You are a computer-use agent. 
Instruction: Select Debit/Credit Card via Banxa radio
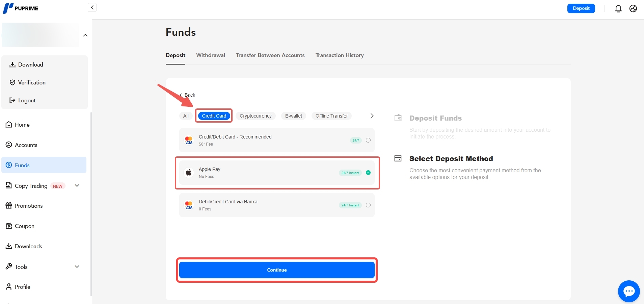click(368, 205)
